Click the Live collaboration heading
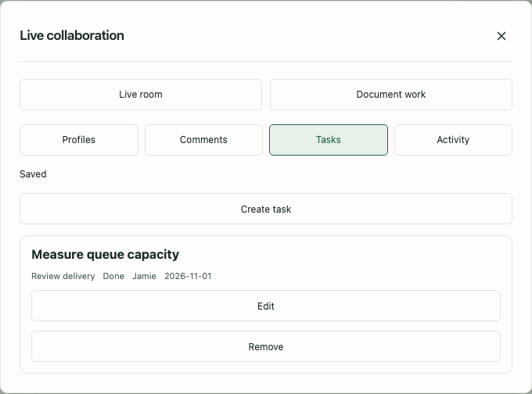 coord(72,36)
